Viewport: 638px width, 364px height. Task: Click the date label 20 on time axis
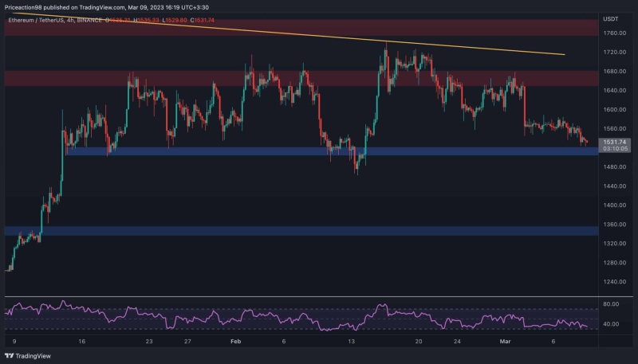coord(418,341)
